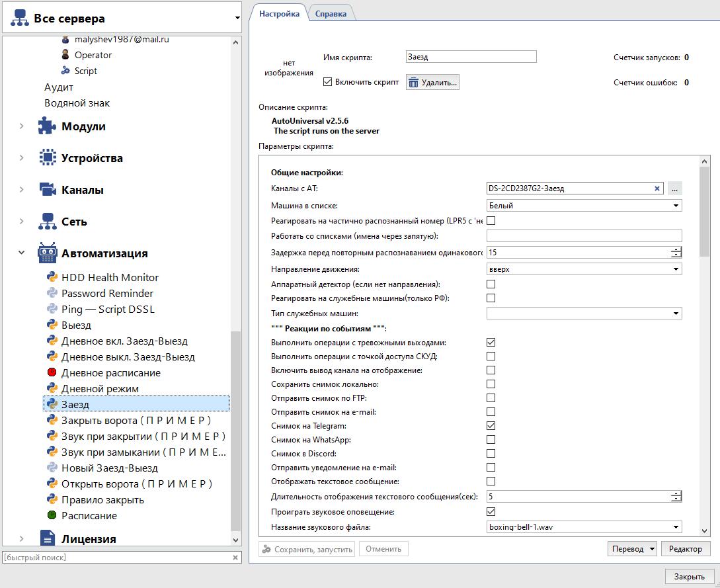Viewport: 720px width, 588px height.
Task: Expand the Лицензия tree section
Action: [x=21, y=539]
